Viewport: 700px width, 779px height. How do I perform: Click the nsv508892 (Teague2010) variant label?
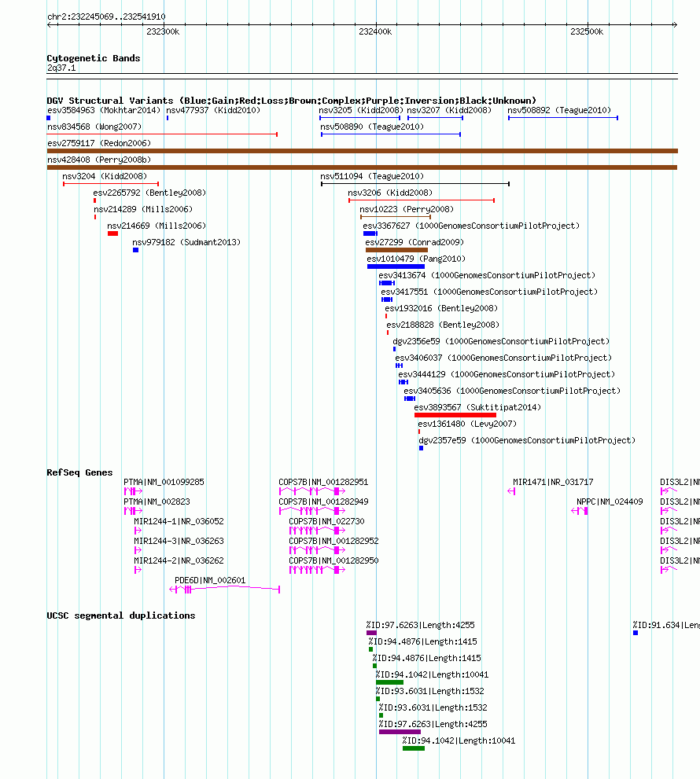(559, 110)
